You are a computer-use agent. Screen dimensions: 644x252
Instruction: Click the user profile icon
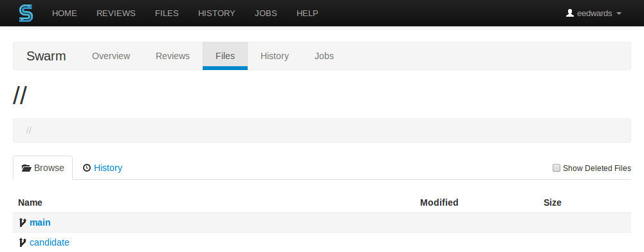[x=569, y=13]
